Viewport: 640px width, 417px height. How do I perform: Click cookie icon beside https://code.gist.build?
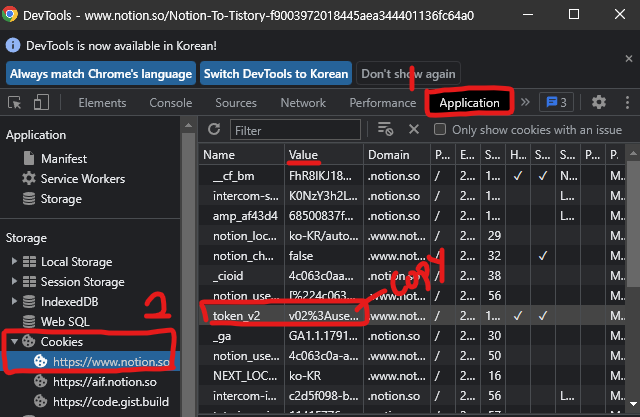point(40,401)
